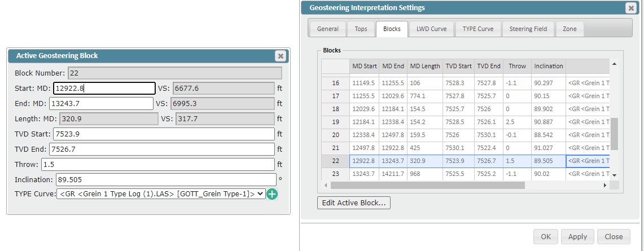The image size is (644, 251).
Task: Click MD Length cell 774.1
Action: point(424,96)
